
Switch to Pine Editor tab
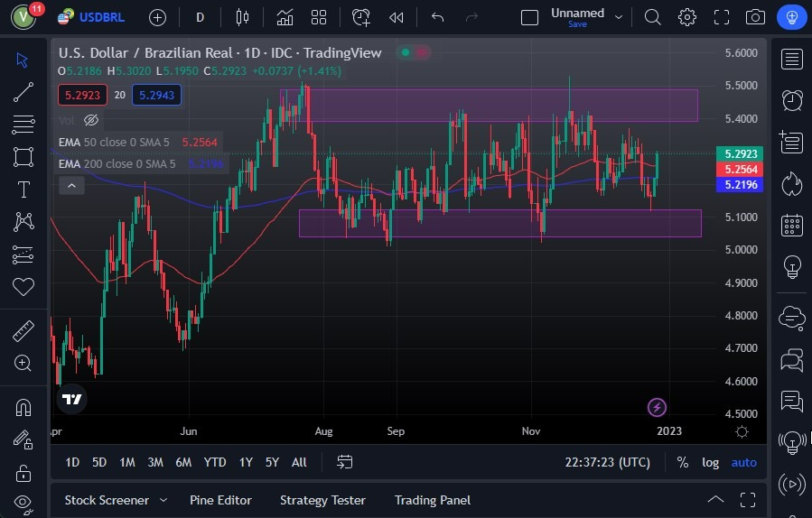[x=220, y=500]
